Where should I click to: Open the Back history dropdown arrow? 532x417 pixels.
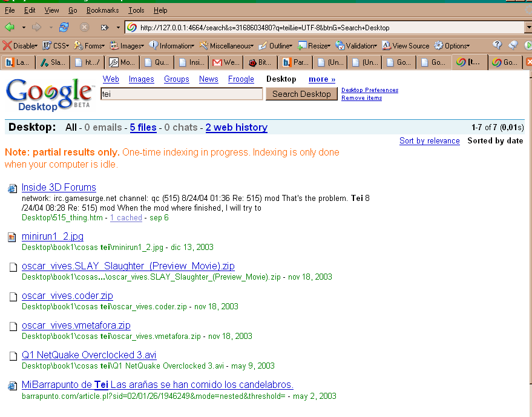(24, 27)
